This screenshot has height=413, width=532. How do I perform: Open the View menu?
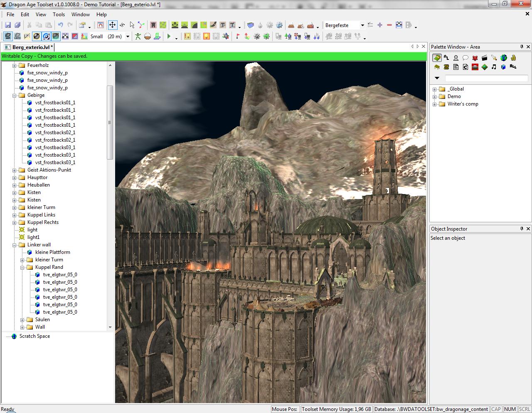pyautogui.click(x=41, y=15)
